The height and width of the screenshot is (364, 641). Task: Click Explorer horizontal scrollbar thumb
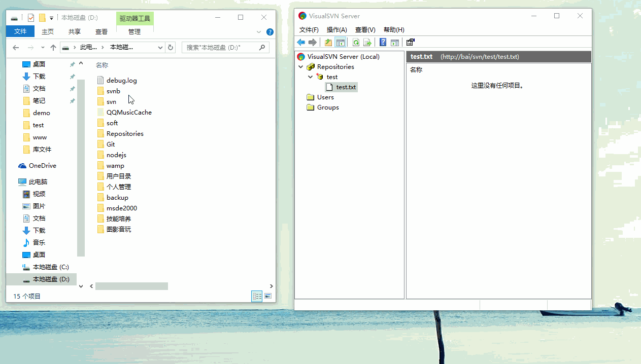(x=131, y=286)
